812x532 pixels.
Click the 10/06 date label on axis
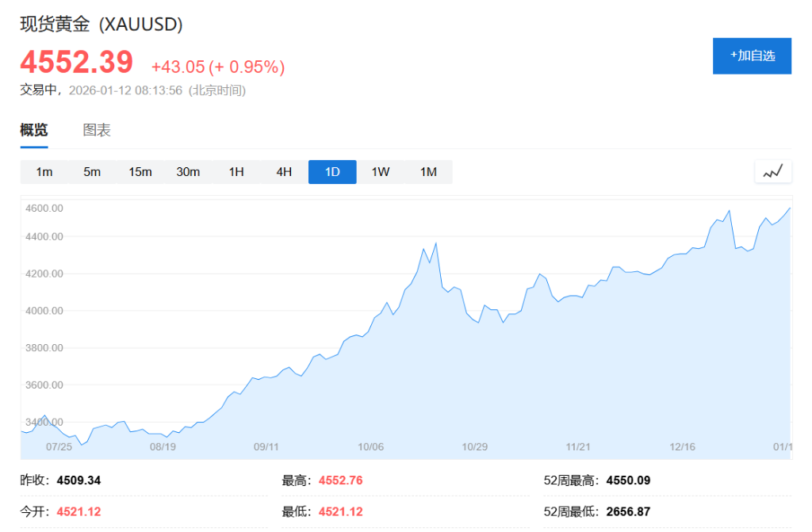[370, 446]
